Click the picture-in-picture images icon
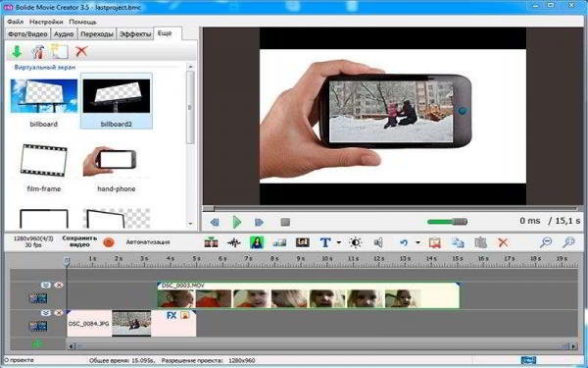 coord(279,242)
